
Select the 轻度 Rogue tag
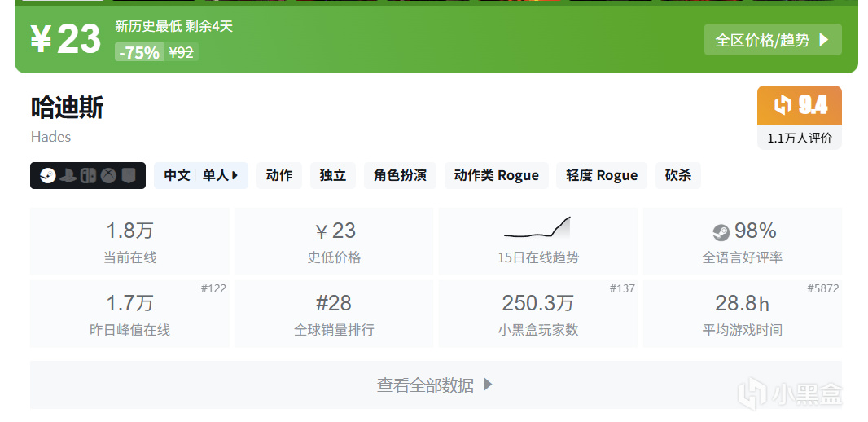(601, 175)
